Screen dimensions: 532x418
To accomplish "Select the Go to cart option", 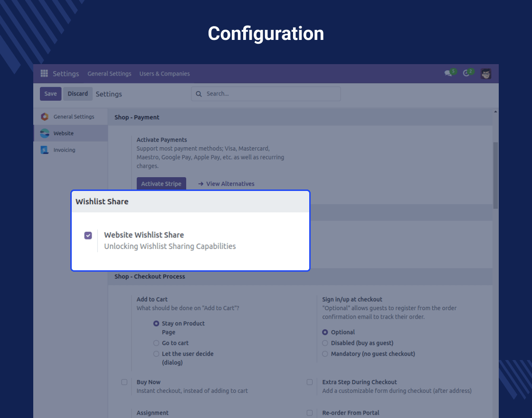I will (x=156, y=343).
